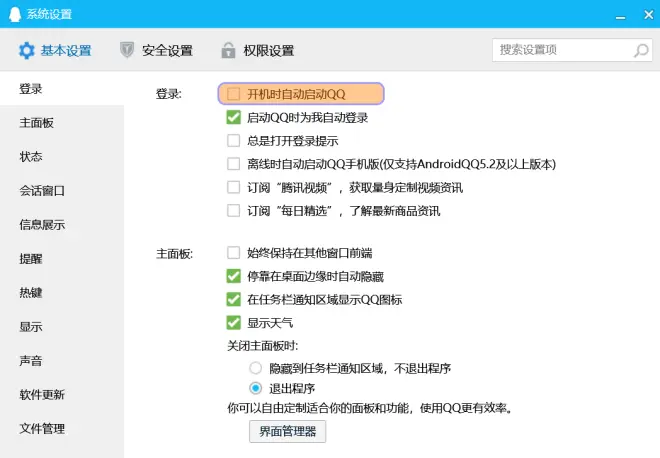The image size is (660, 458).
Task: Open 文件管理 settings in sidebar
Action: 62,429
